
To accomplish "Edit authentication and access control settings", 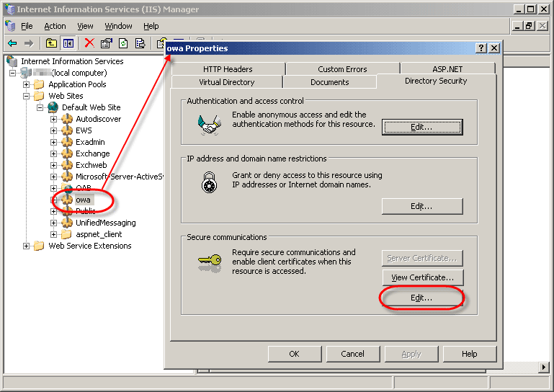I will 422,127.
